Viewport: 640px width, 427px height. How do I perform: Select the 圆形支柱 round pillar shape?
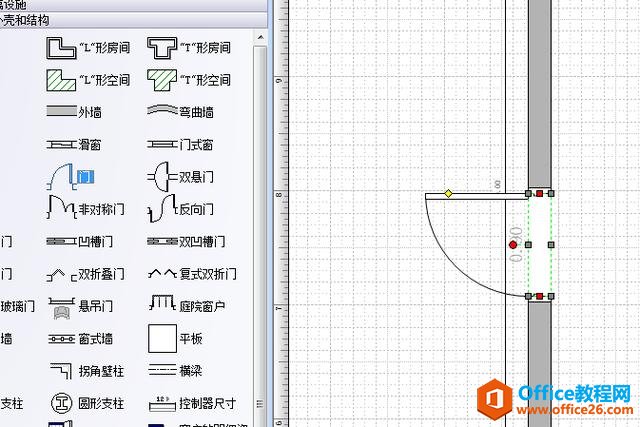(x=62, y=403)
